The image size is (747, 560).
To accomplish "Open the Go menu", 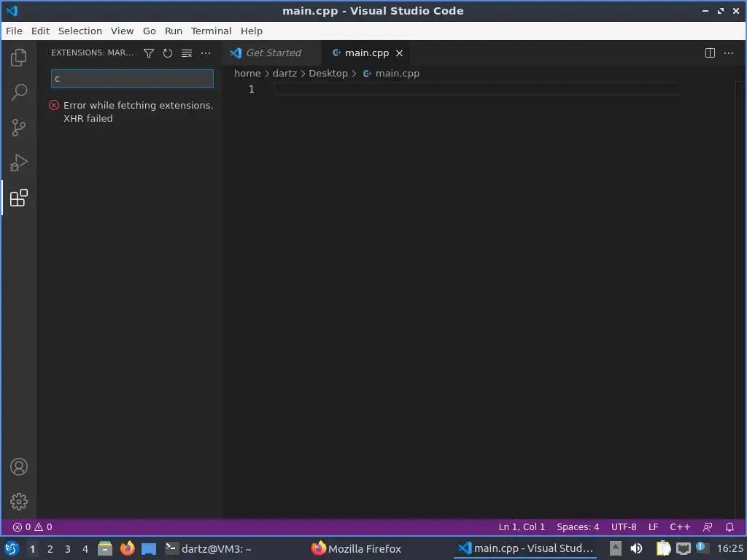I will (x=149, y=31).
